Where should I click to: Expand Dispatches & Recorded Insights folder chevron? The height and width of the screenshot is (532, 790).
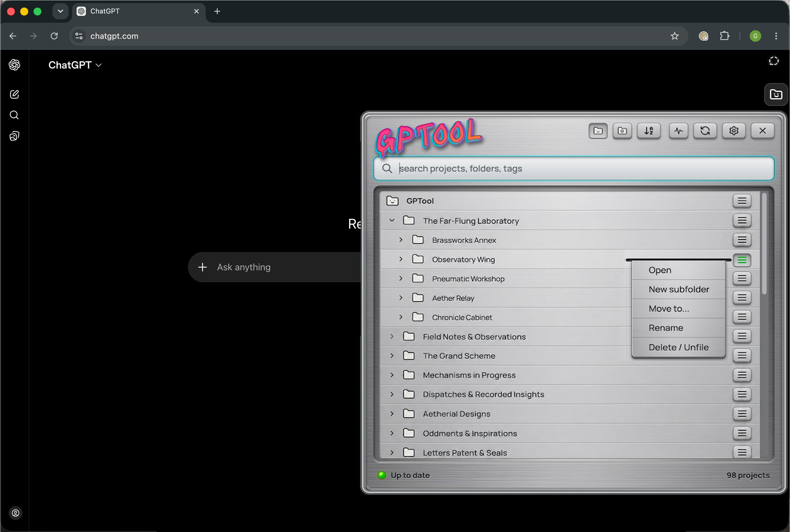click(x=392, y=394)
